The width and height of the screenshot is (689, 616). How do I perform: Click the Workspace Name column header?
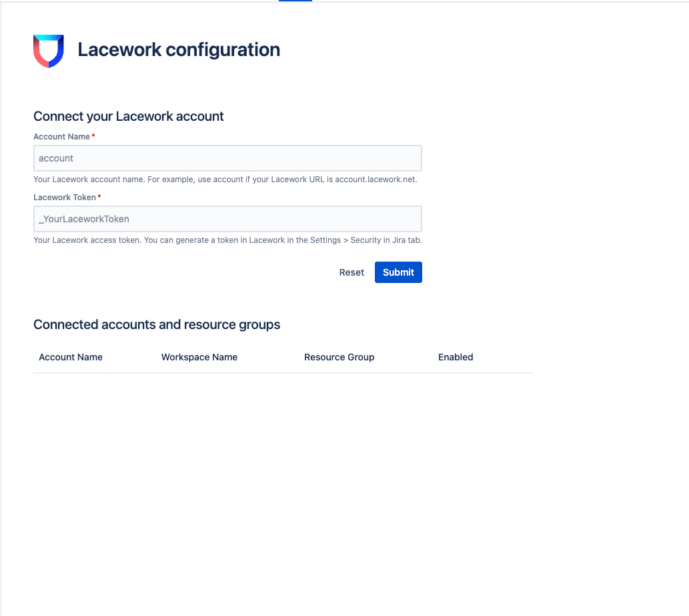click(199, 357)
